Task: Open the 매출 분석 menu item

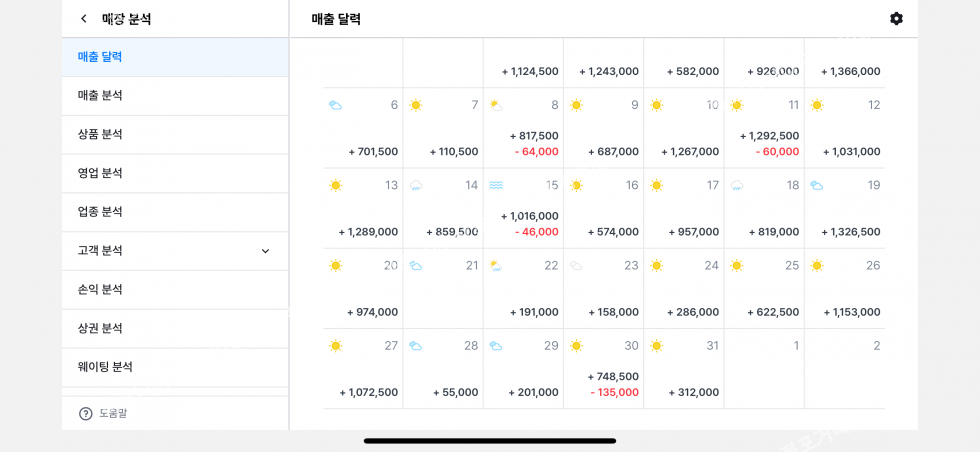Action: (x=100, y=95)
